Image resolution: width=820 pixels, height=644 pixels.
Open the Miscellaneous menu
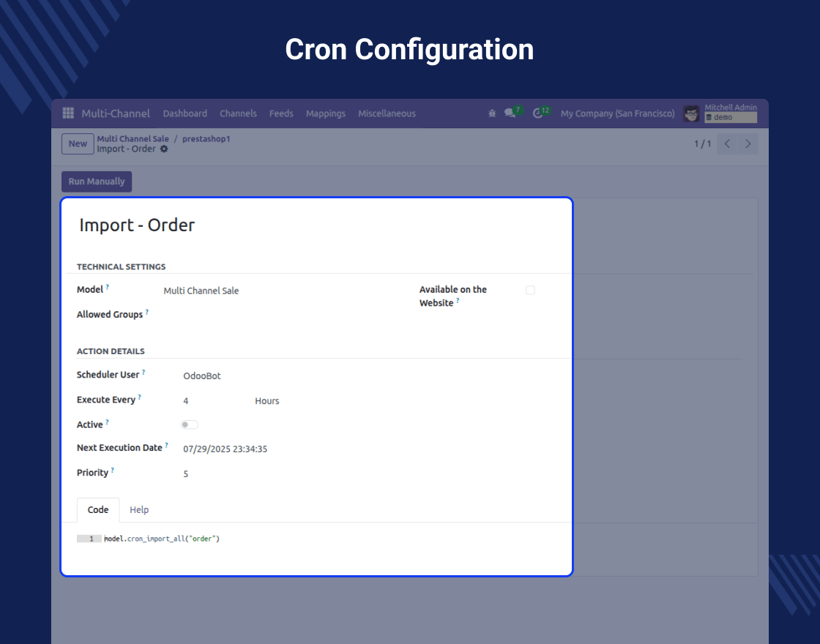click(x=387, y=113)
